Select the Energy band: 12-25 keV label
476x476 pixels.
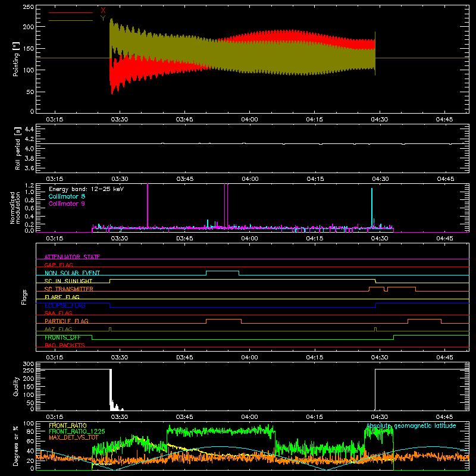coord(86,189)
